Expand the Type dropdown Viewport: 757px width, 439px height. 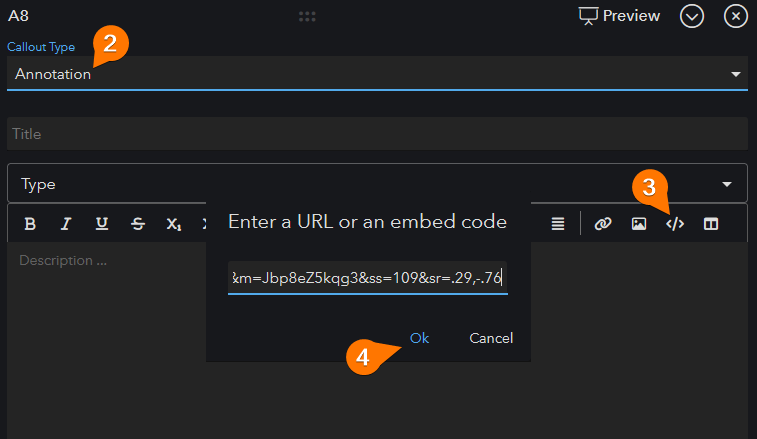(377, 184)
